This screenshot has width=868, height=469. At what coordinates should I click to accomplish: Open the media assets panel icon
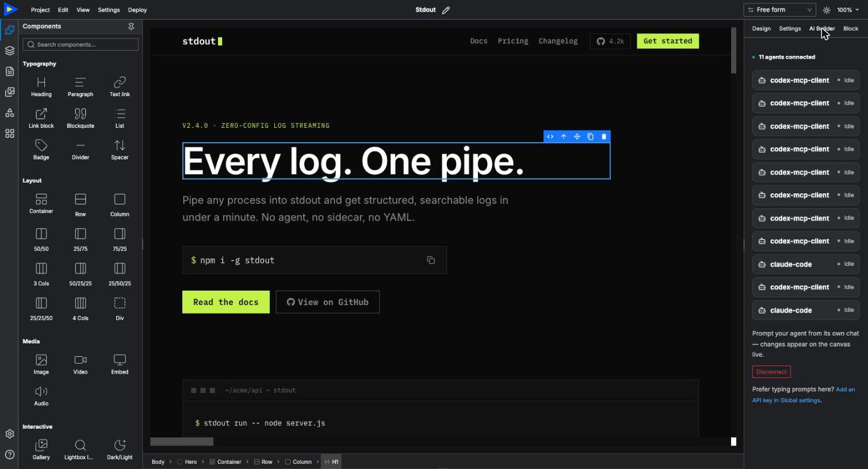[10, 92]
